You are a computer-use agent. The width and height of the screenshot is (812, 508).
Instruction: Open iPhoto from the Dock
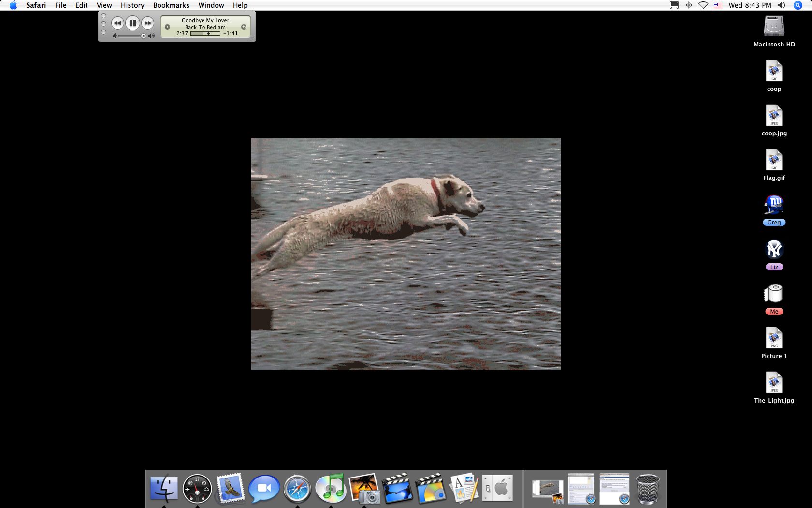tap(364, 488)
